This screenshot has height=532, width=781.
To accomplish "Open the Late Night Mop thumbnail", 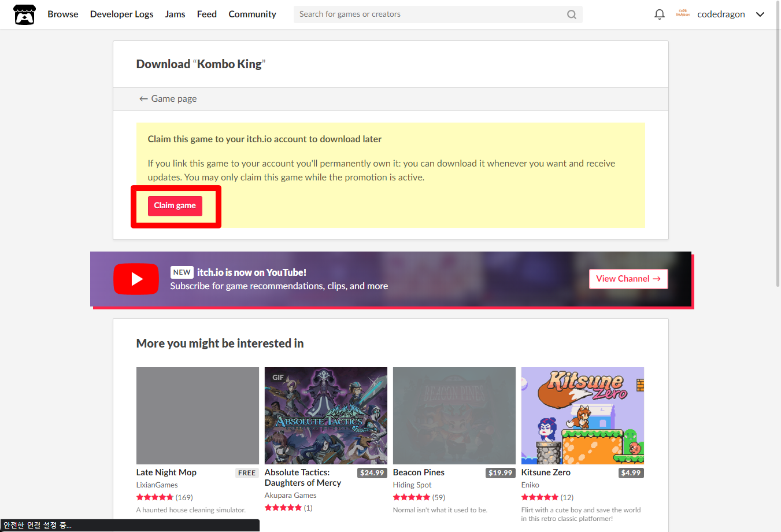I will [x=198, y=416].
